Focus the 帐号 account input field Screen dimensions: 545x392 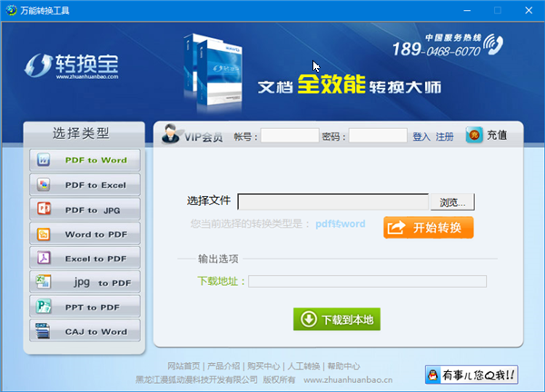[x=290, y=135]
